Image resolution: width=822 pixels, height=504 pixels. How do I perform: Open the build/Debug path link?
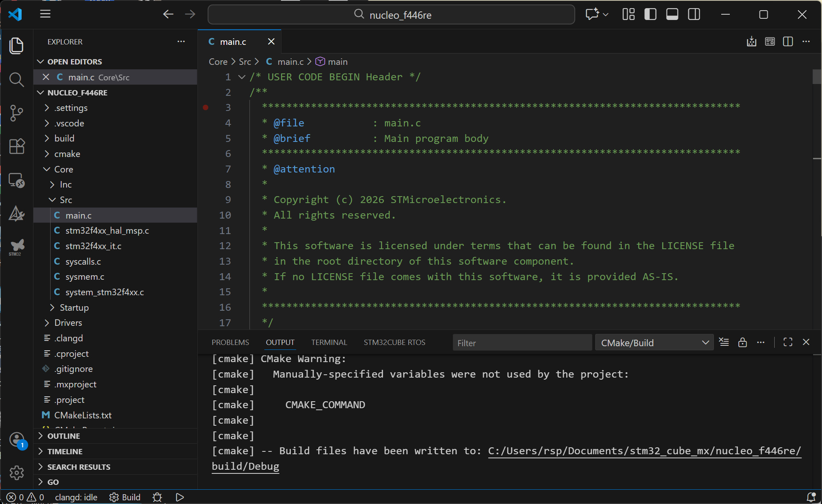pos(245,466)
